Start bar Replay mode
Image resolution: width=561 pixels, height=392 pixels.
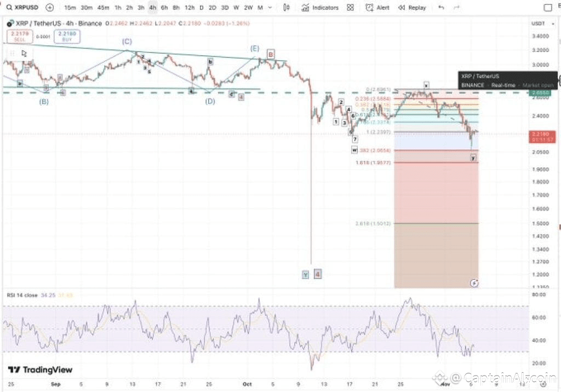pos(412,8)
